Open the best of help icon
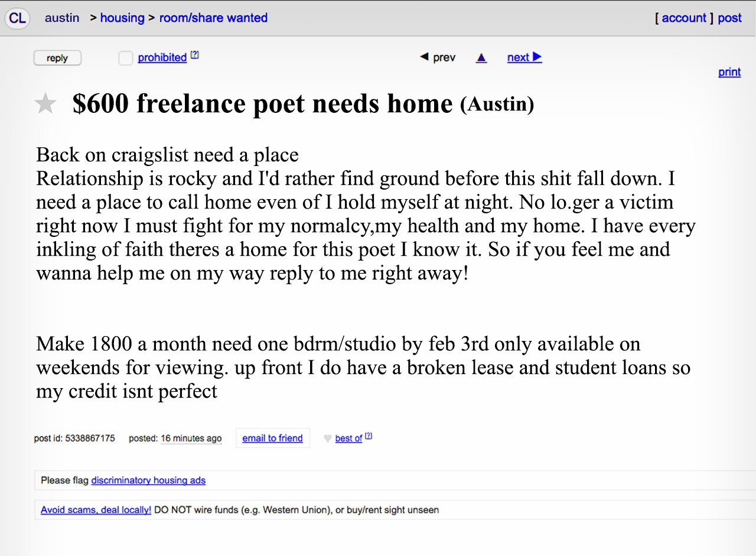Screen dimensions: 756x556 (x=369, y=435)
